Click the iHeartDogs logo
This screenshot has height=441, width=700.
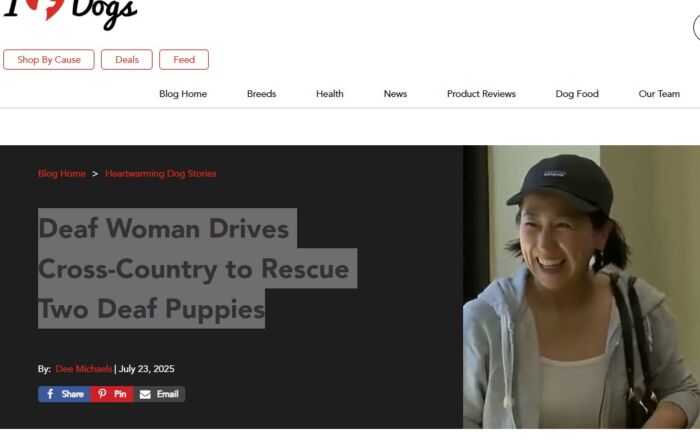click(x=70, y=13)
